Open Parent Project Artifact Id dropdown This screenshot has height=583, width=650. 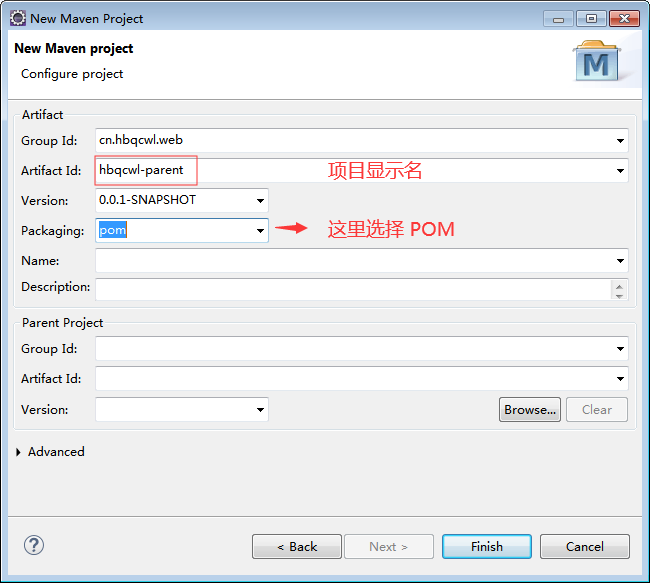pos(620,379)
